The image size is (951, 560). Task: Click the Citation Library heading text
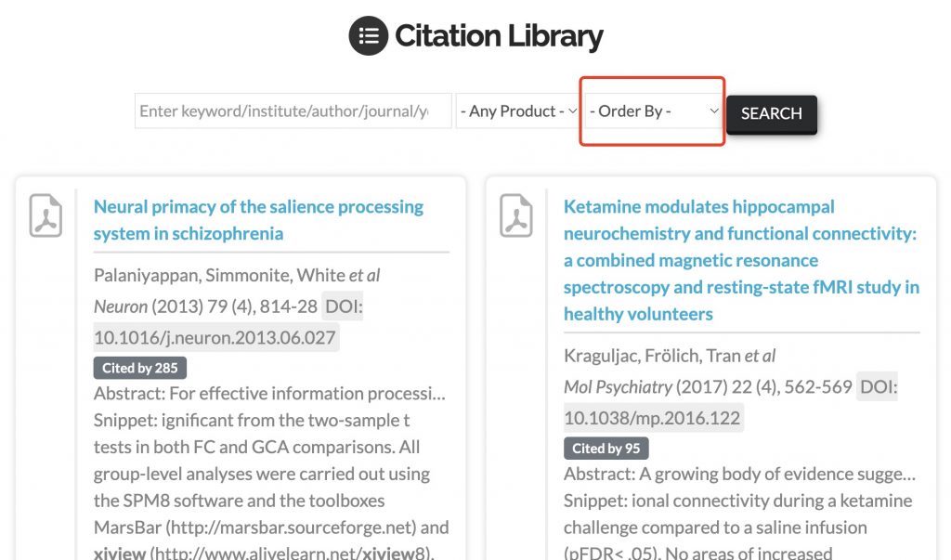coord(499,36)
